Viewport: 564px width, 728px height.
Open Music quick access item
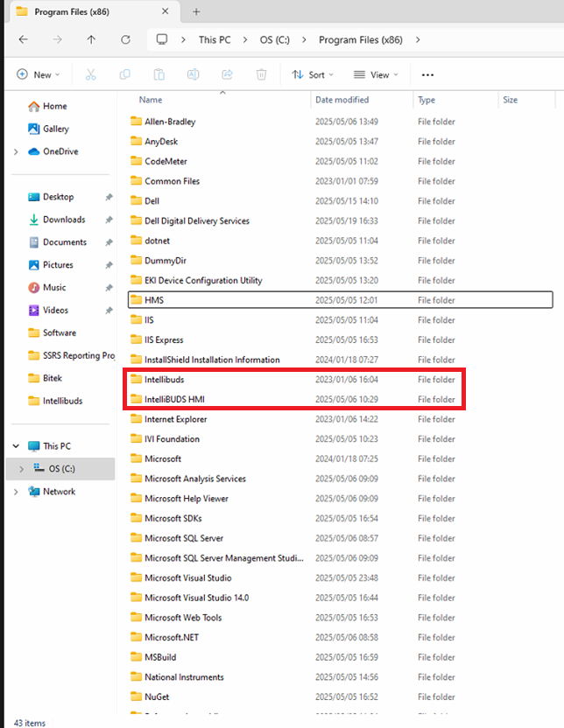point(47,288)
